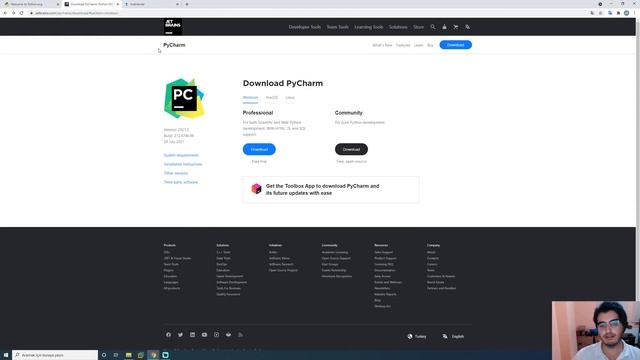
Task: Open the site search magnifier icon
Action: (433, 27)
